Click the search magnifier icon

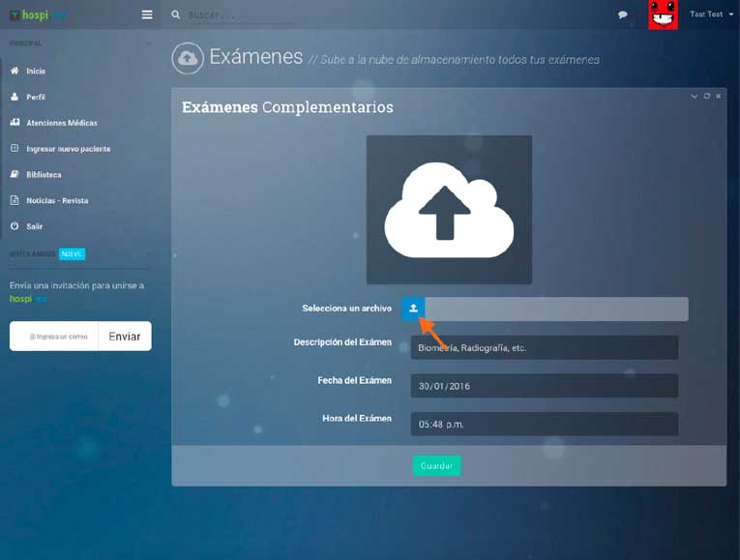coord(175,15)
